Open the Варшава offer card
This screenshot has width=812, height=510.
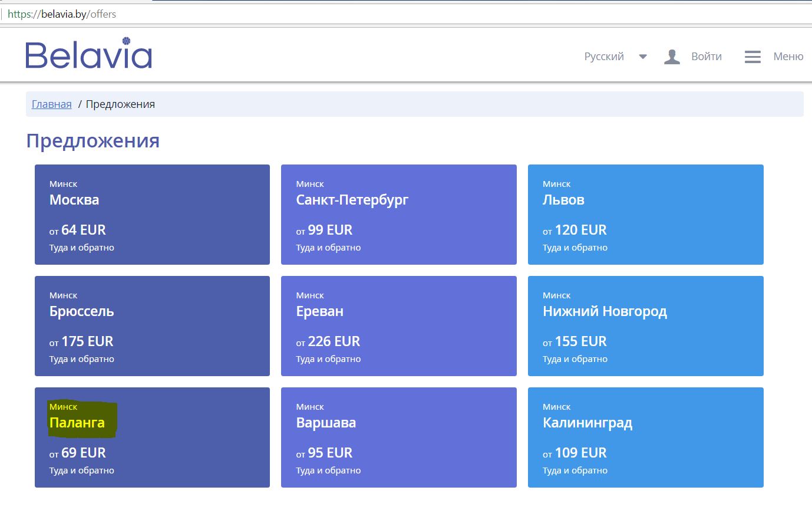pos(399,437)
